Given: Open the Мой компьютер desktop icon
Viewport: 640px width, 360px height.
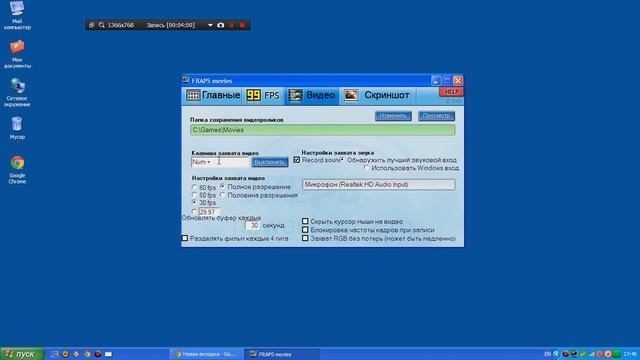Looking at the screenshot, I should click(17, 15).
